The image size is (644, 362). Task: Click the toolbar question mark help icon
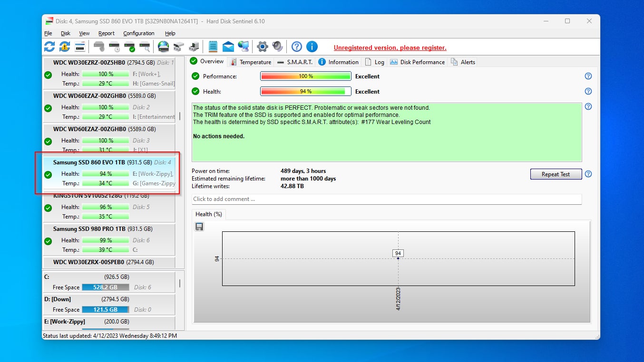click(x=297, y=47)
